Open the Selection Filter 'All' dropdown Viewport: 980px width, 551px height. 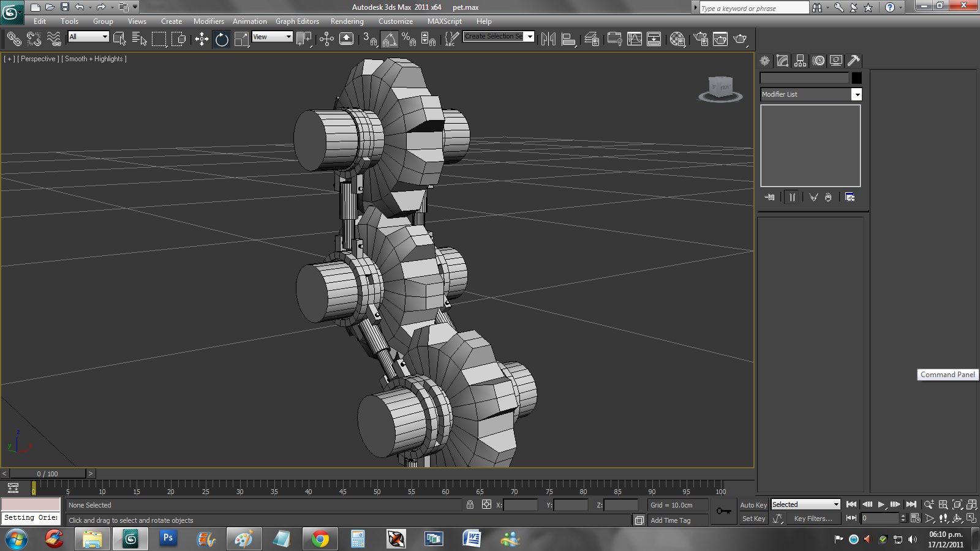point(88,37)
